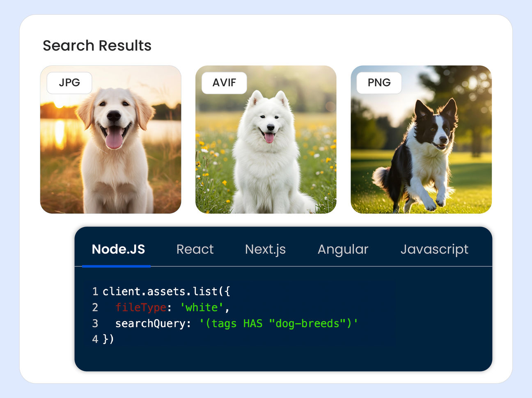
Task: Click the JPG format badge
Action: point(69,82)
